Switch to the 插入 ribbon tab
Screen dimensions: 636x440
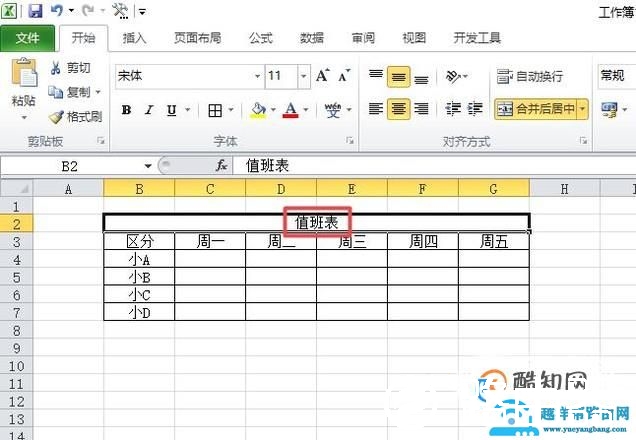134,38
